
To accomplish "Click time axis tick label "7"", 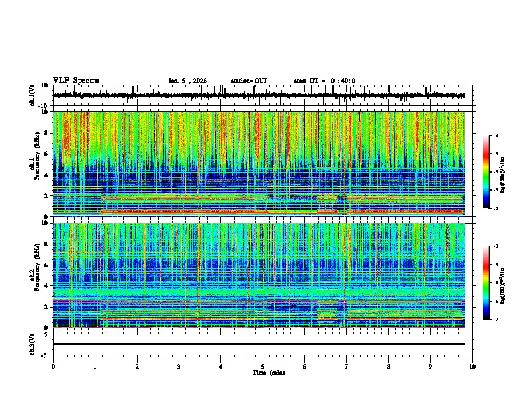I will (x=347, y=367).
